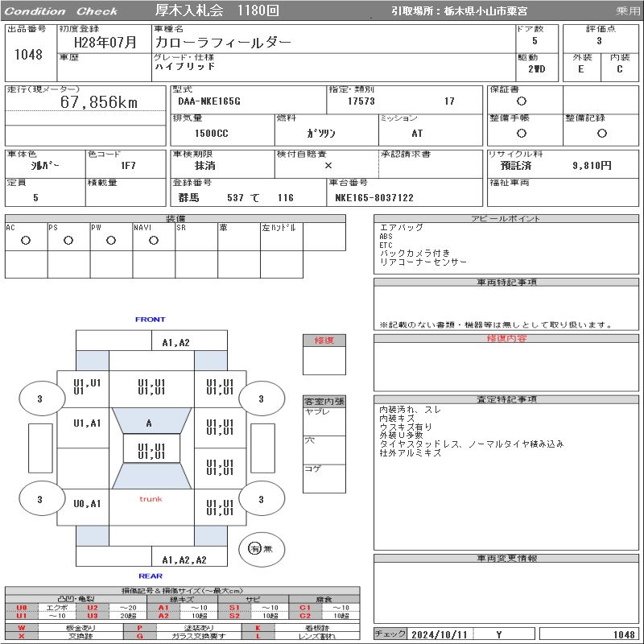This screenshot has width=644, height=644.
Task: Click designation number 17573
Action: (x=361, y=101)
